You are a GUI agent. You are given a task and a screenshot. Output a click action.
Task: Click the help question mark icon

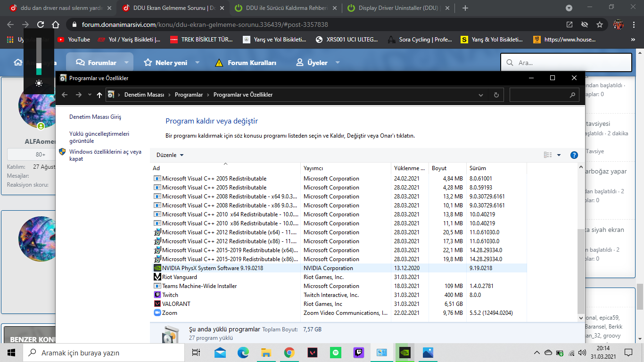[x=574, y=155]
